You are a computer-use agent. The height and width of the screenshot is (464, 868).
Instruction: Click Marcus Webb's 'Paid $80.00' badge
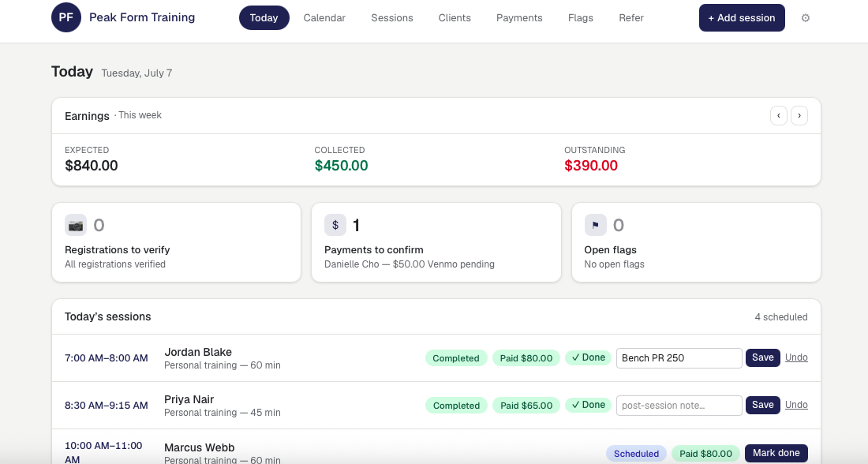coord(705,454)
